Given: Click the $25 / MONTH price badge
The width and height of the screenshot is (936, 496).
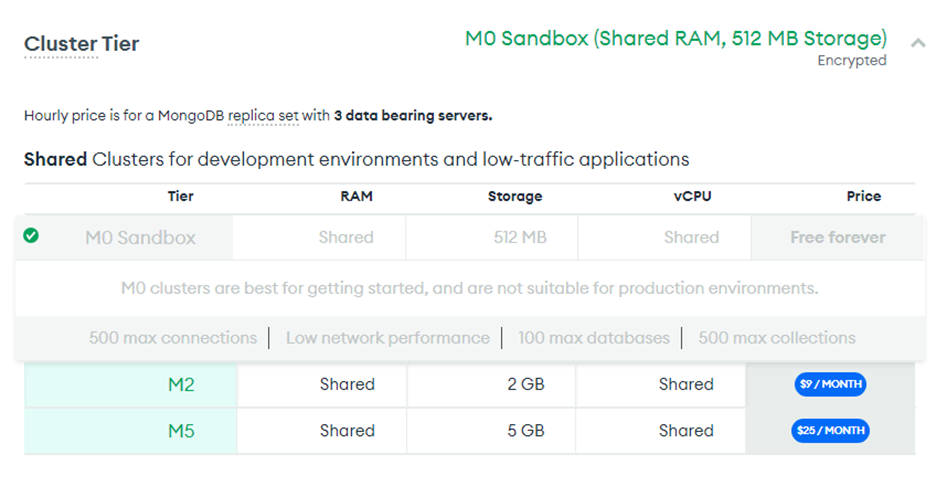Looking at the screenshot, I should pos(832,431).
